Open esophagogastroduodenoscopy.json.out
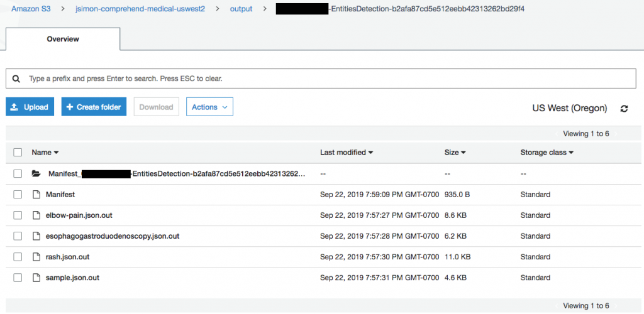This screenshot has height=314, width=644. [x=113, y=237]
